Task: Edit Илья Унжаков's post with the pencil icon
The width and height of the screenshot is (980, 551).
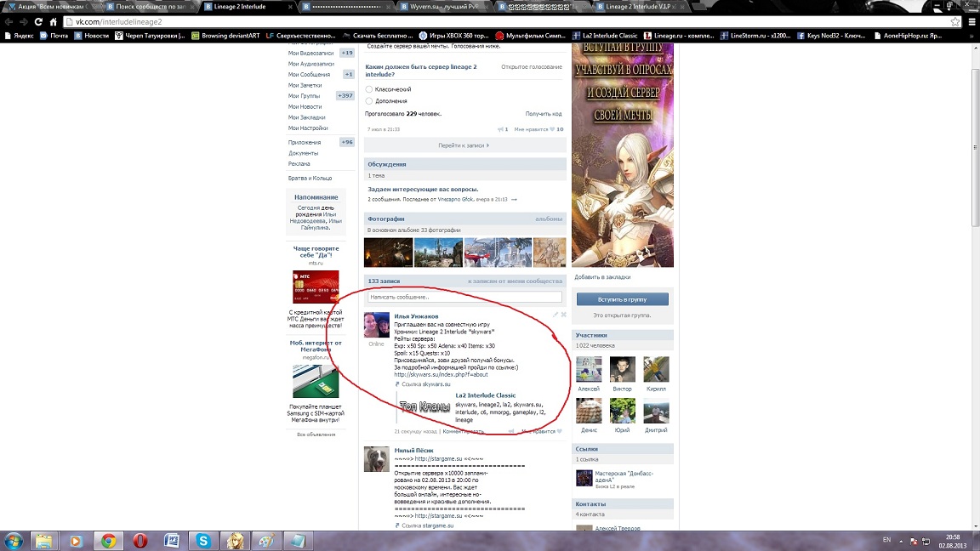Action: (555, 315)
